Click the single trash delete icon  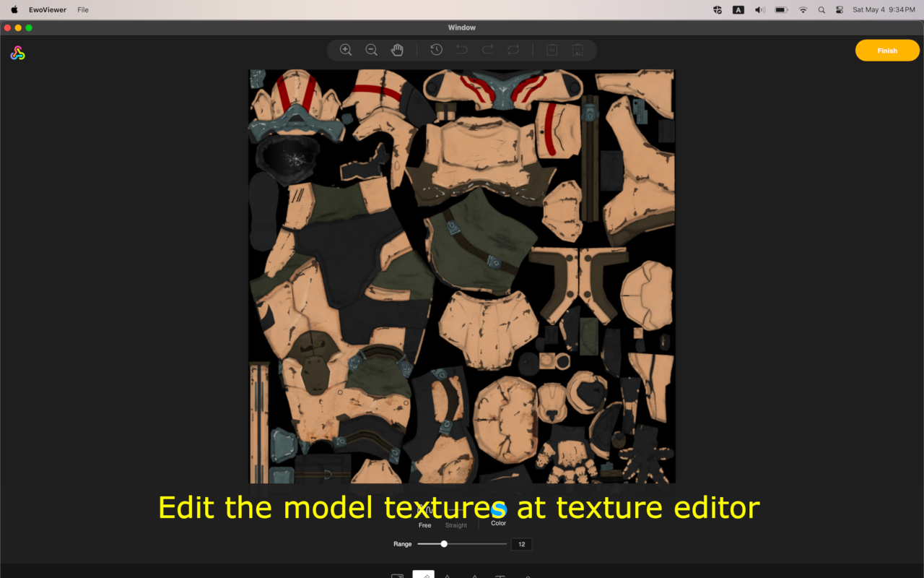point(552,50)
